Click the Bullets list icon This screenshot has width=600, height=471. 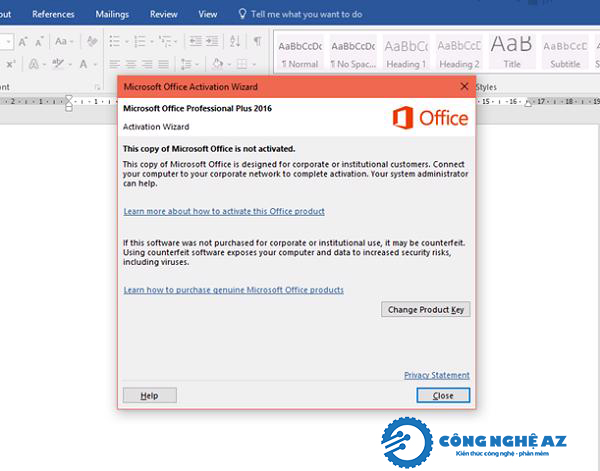click(x=114, y=41)
